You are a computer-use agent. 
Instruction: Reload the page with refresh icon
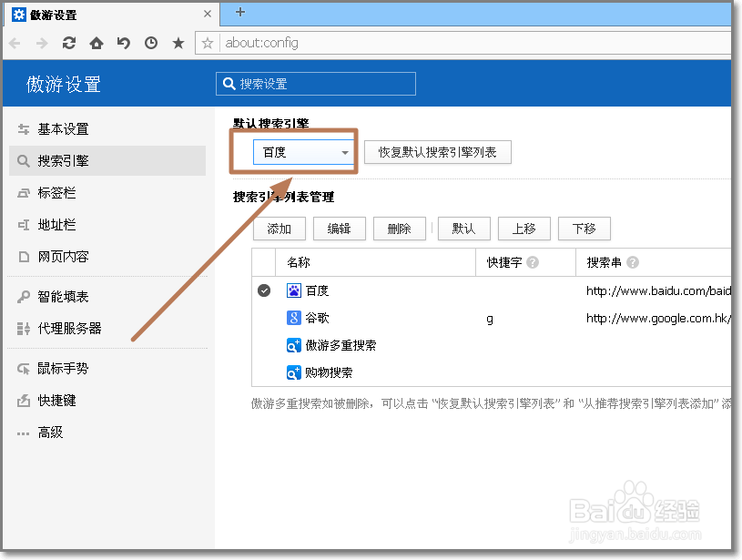click(69, 43)
